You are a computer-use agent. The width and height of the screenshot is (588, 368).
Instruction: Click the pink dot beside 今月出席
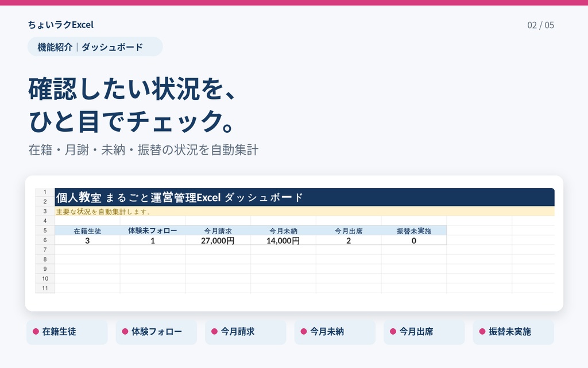pos(393,332)
